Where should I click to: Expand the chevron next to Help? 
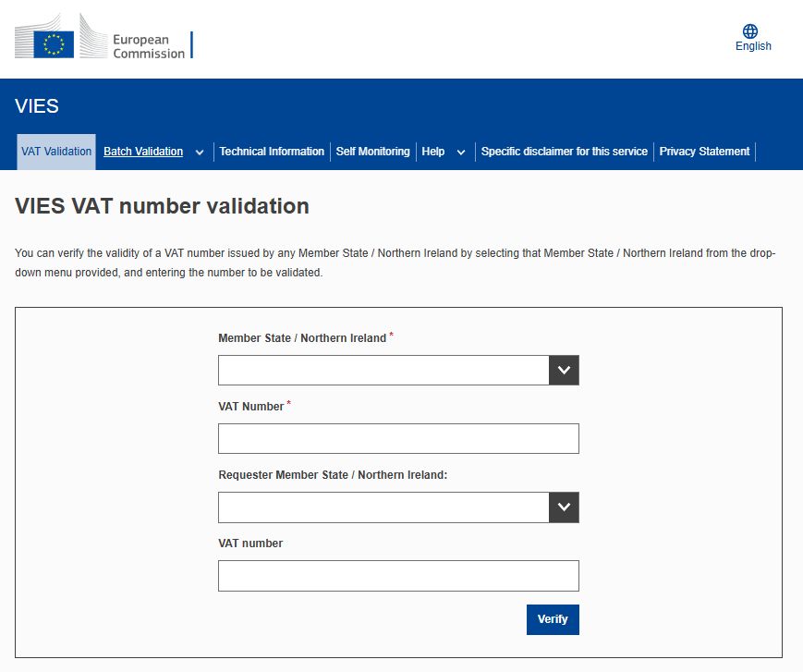coord(461,153)
